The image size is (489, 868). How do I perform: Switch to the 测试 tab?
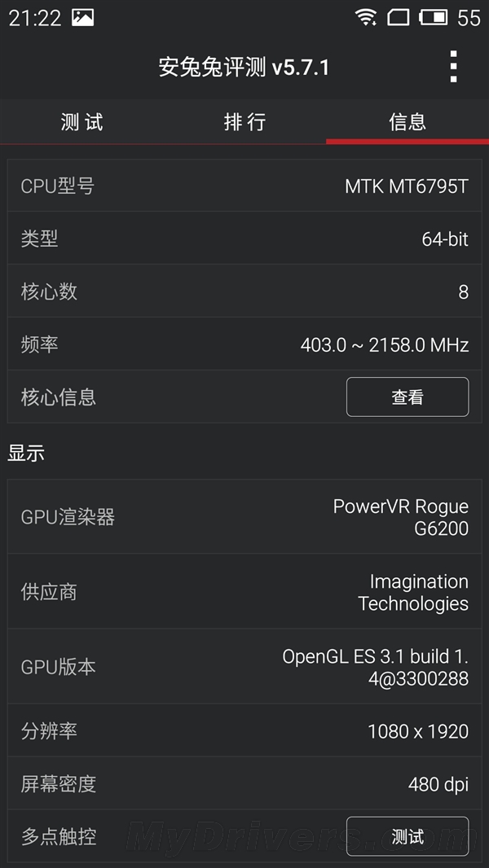click(82, 122)
